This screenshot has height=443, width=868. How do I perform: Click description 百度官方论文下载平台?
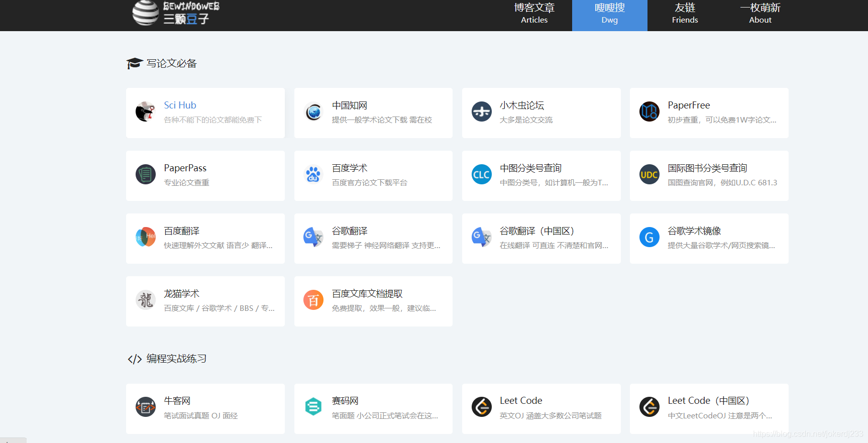click(370, 183)
